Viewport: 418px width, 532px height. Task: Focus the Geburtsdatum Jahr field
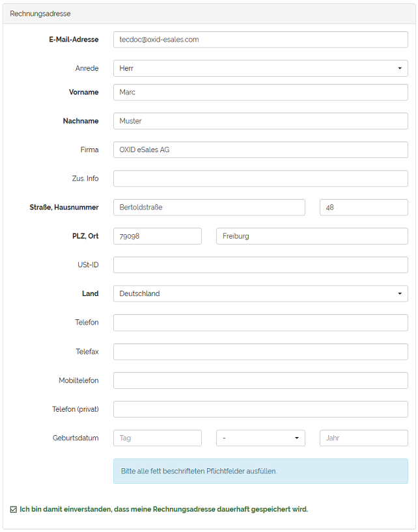[363, 438]
